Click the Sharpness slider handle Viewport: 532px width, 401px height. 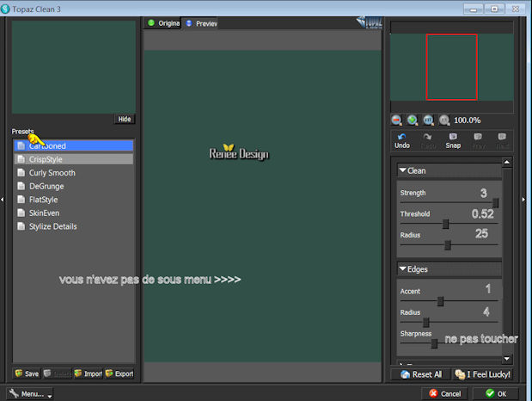[x=434, y=343]
